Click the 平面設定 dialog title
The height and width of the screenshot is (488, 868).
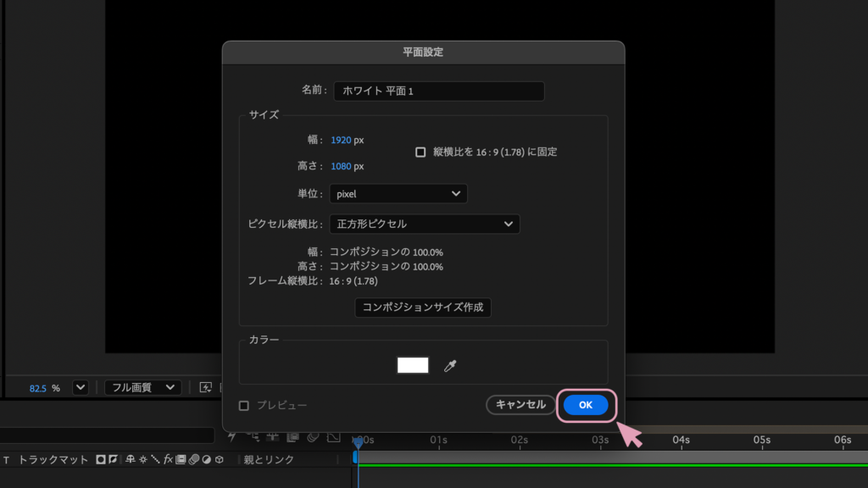[x=423, y=52]
